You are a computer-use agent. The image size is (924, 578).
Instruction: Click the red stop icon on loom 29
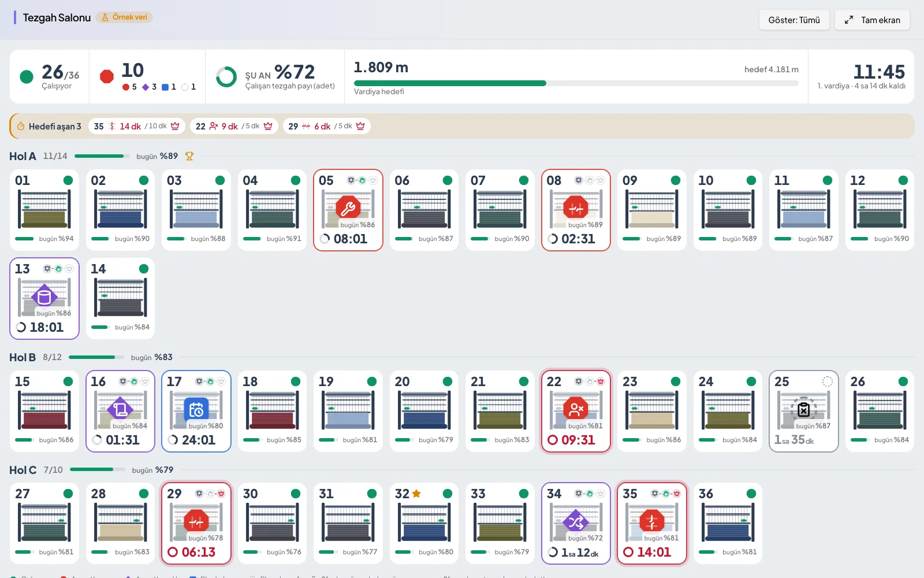click(x=196, y=521)
